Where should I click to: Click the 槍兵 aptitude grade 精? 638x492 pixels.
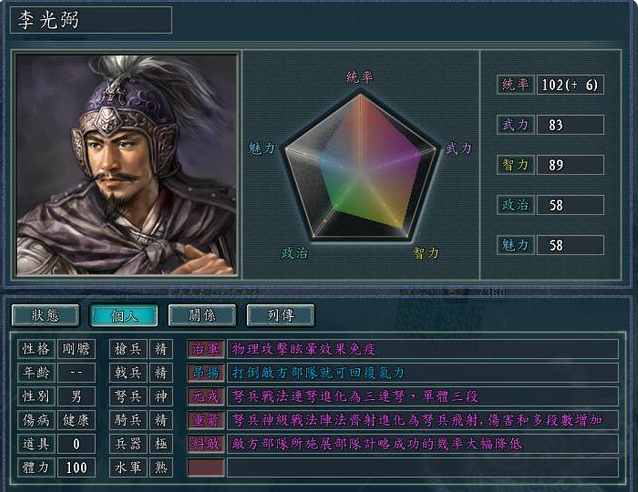pyautogui.click(x=161, y=349)
